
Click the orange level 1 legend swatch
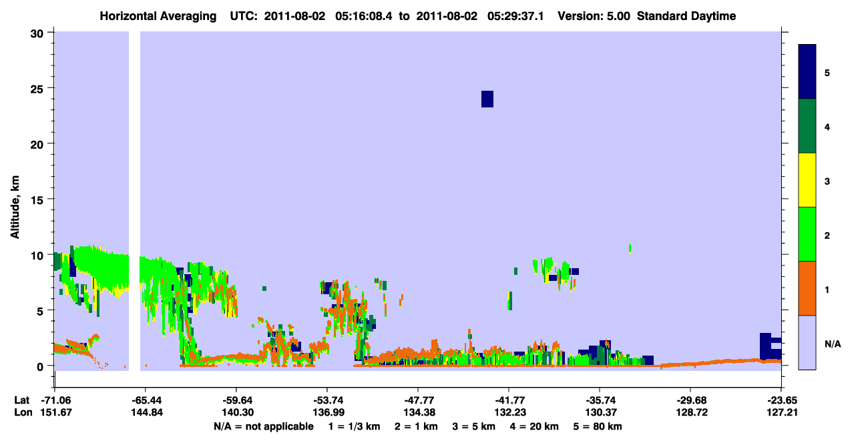[x=807, y=288]
